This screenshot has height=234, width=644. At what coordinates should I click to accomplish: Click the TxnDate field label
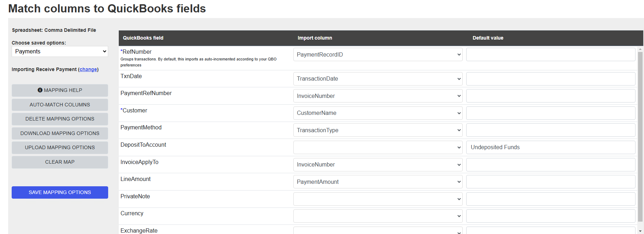[x=131, y=76]
